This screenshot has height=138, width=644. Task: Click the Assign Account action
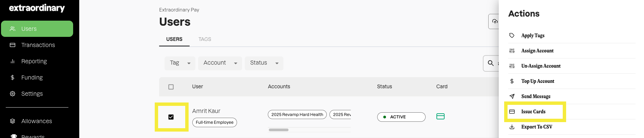(537, 51)
